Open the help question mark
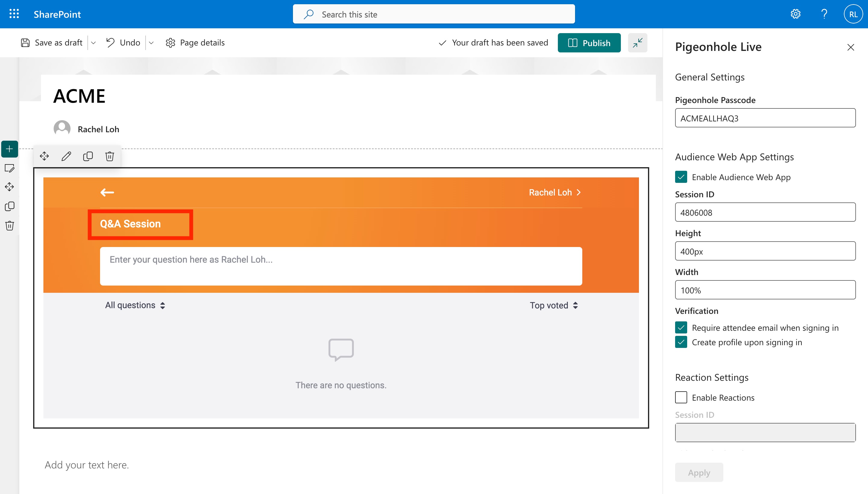868x494 pixels. [824, 14]
